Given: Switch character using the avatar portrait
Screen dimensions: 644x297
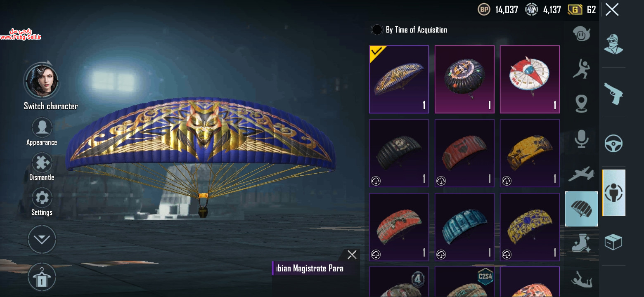Looking at the screenshot, I should [x=42, y=81].
